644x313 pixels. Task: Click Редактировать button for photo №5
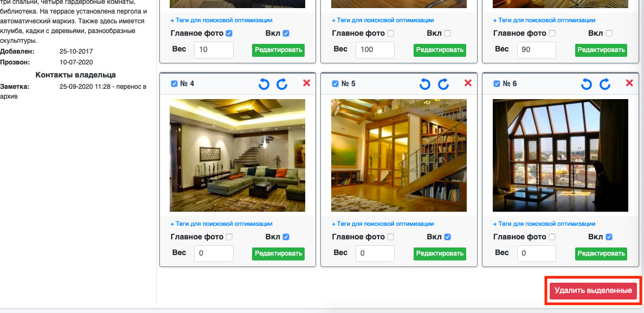pyautogui.click(x=440, y=253)
